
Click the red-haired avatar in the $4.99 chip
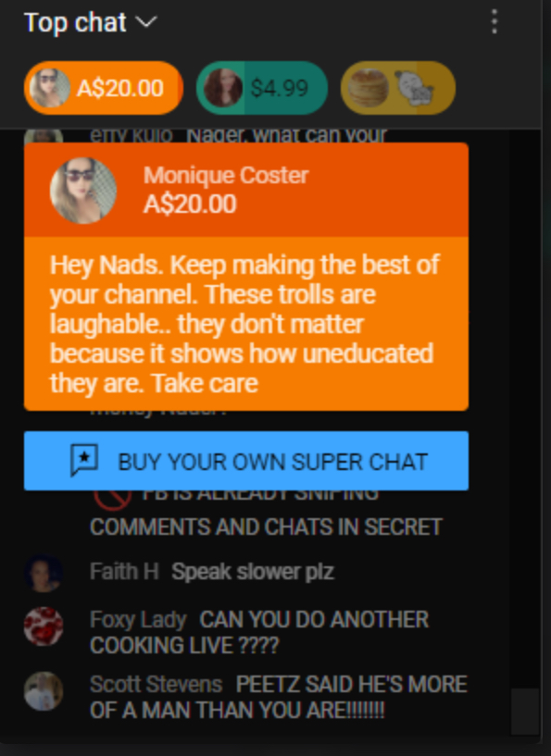pyautogui.click(x=223, y=88)
